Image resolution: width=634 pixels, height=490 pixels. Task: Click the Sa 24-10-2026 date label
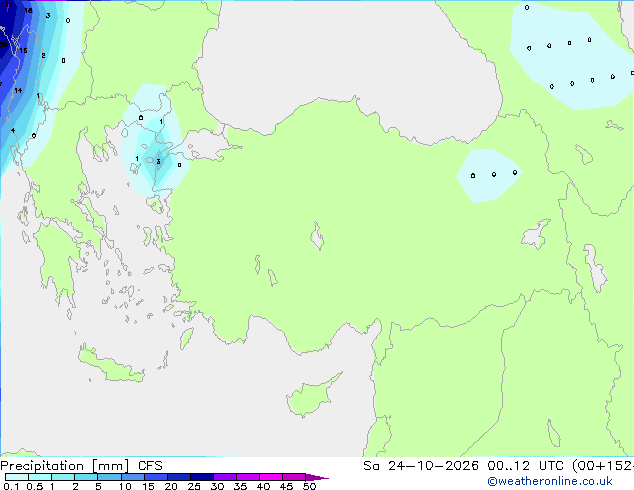tap(421, 466)
